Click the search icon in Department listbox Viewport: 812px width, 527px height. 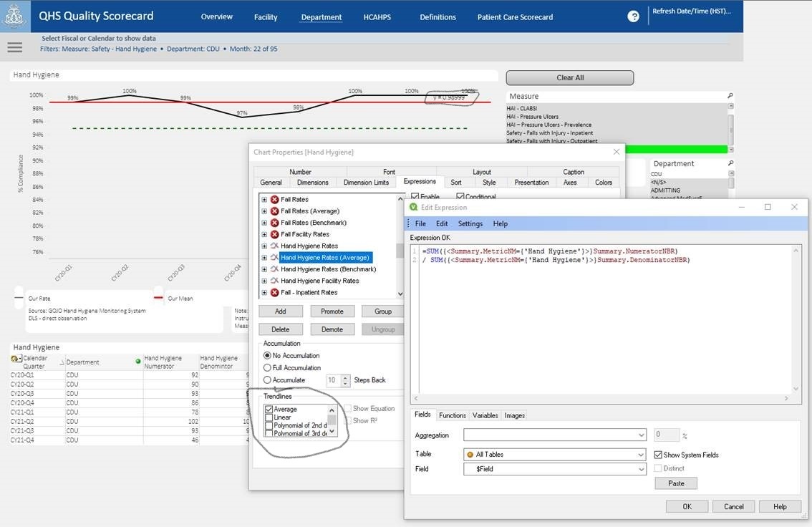pos(730,163)
